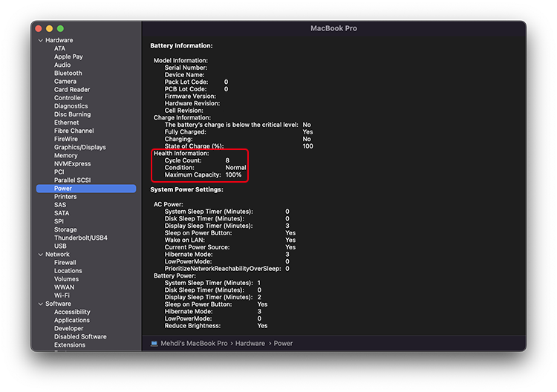Screen dimensions: 557x392
Task: Open Applications under Software
Action: pyautogui.click(x=72, y=320)
